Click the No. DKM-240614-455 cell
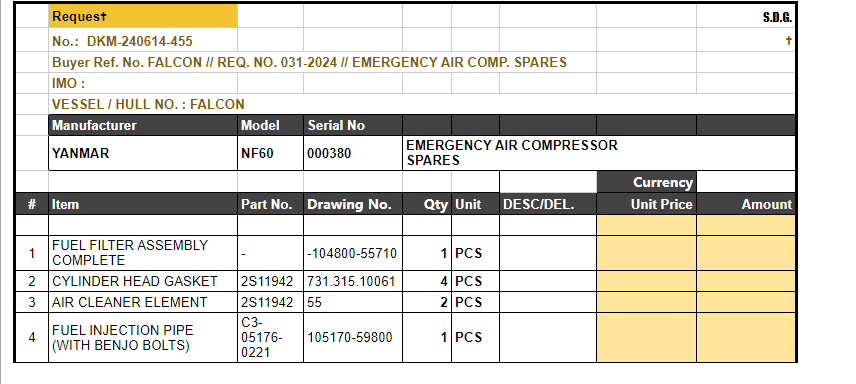The width and height of the screenshot is (856, 384). tap(143, 41)
